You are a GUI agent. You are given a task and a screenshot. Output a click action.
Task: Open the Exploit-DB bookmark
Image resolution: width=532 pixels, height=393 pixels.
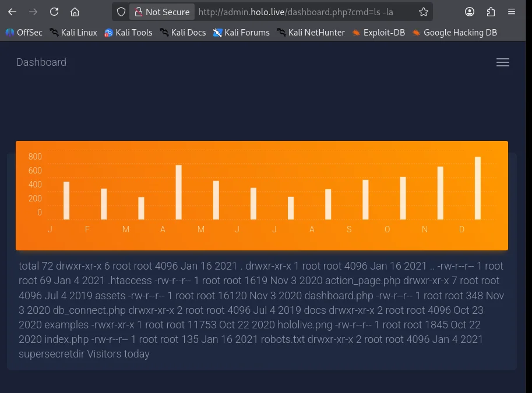(378, 33)
